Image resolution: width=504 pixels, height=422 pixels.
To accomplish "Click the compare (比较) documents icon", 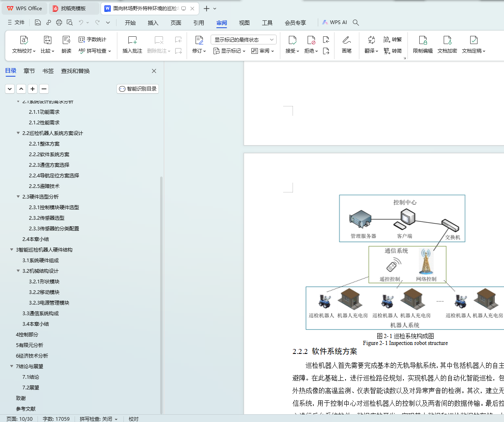I will [x=48, y=45].
